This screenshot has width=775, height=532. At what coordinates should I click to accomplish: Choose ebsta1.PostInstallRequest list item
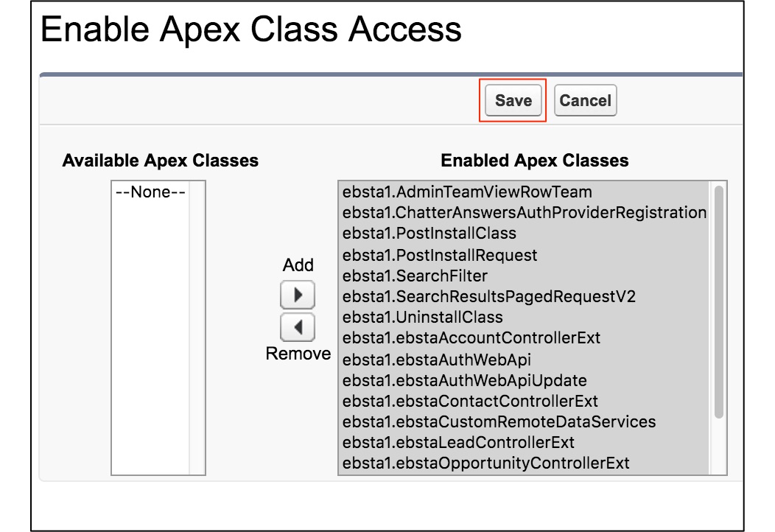[x=440, y=255]
